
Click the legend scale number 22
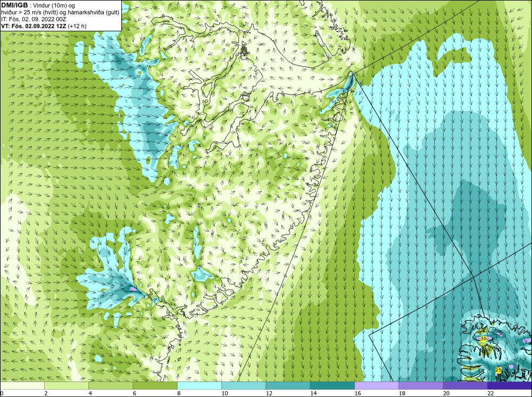pos(491,393)
